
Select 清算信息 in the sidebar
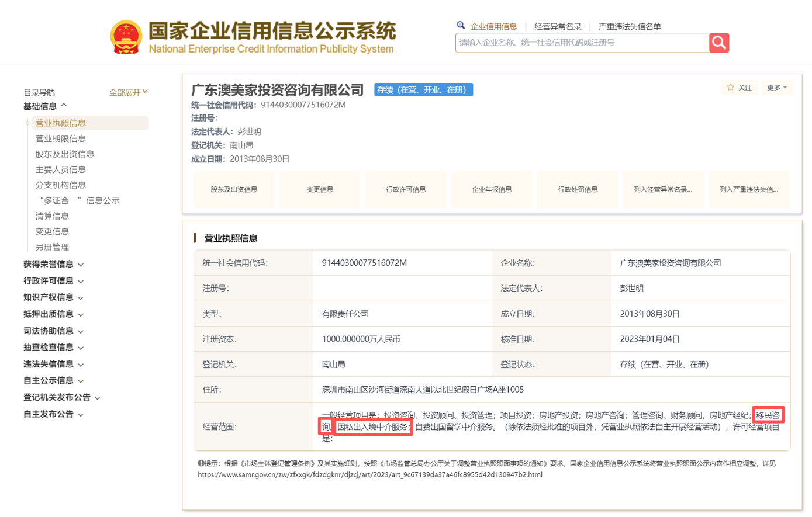point(52,216)
